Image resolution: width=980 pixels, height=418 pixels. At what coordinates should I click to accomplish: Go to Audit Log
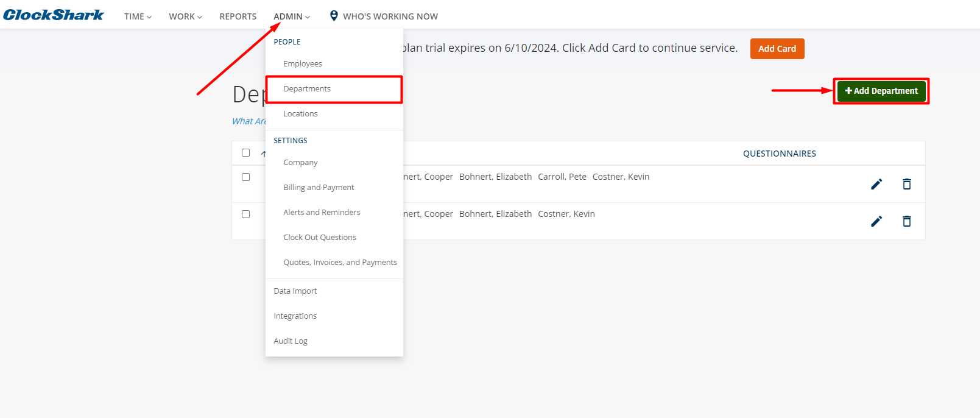click(x=291, y=341)
